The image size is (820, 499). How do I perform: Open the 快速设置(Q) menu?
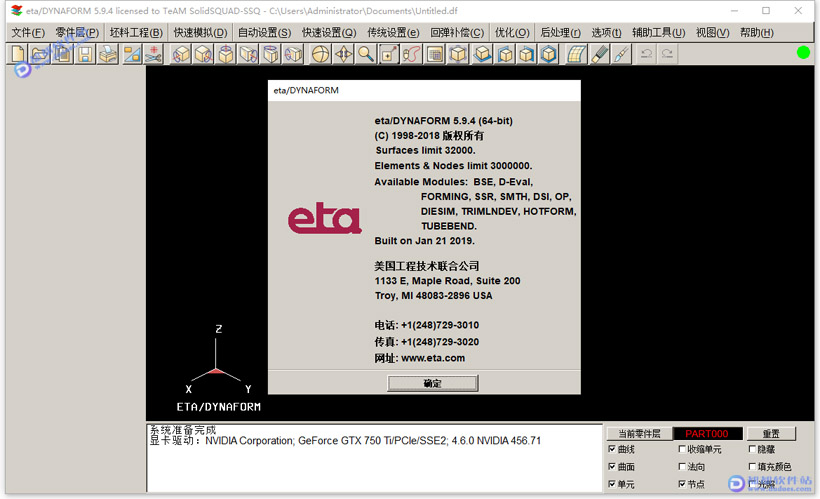pos(329,32)
